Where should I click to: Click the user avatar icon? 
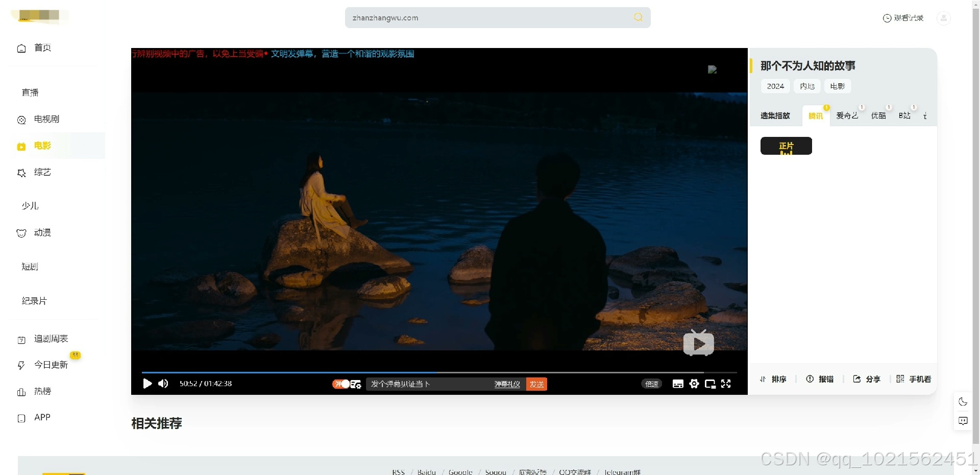point(943,18)
